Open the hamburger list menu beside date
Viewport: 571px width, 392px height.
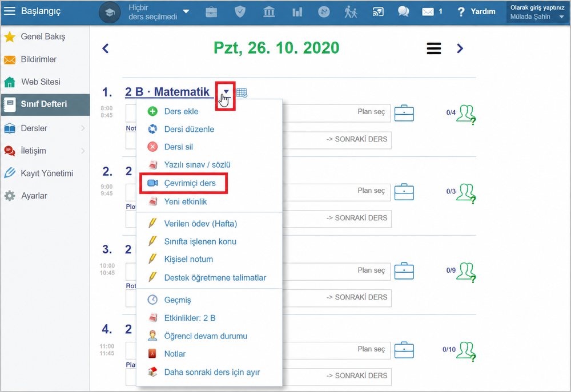434,49
